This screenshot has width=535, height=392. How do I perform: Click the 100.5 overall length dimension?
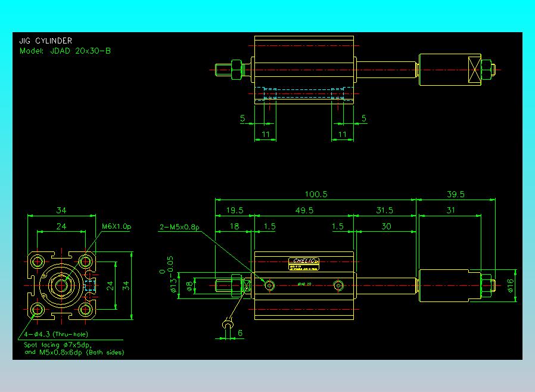point(316,194)
